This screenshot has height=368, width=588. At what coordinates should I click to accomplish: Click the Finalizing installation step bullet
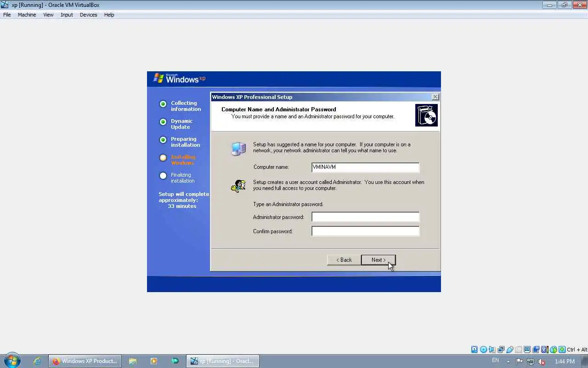click(x=163, y=176)
